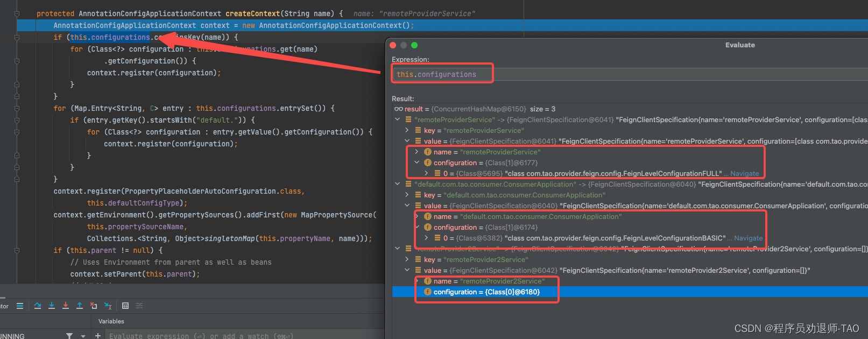Screen dimensions: 868x339
Task: Collapse value = {FeignClientSpecification@6041} node
Action: [407, 141]
